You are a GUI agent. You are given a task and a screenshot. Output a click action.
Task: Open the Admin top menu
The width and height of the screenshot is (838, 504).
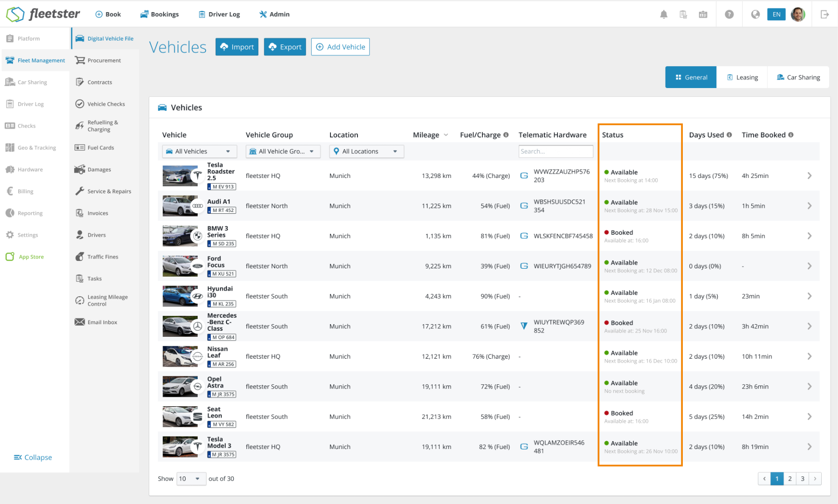point(275,14)
